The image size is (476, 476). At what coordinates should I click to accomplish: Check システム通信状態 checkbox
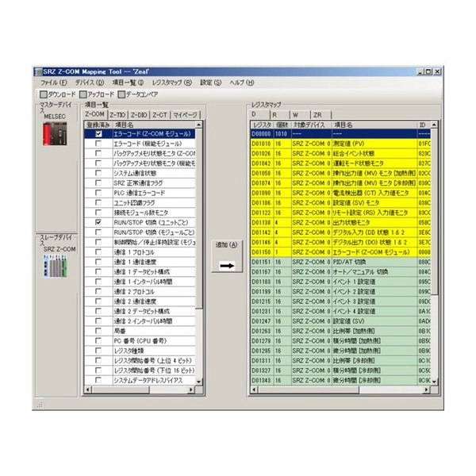(x=98, y=173)
